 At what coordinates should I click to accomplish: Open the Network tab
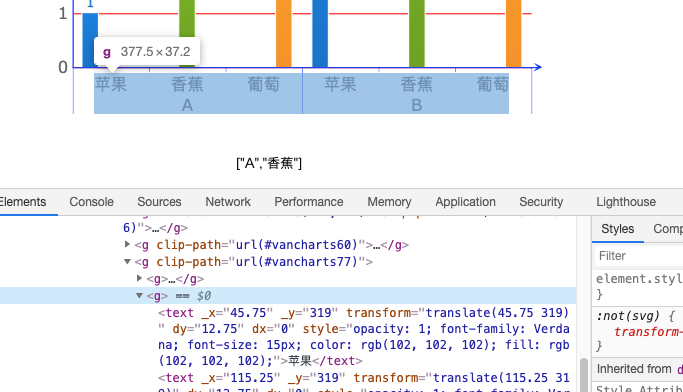coord(228,202)
